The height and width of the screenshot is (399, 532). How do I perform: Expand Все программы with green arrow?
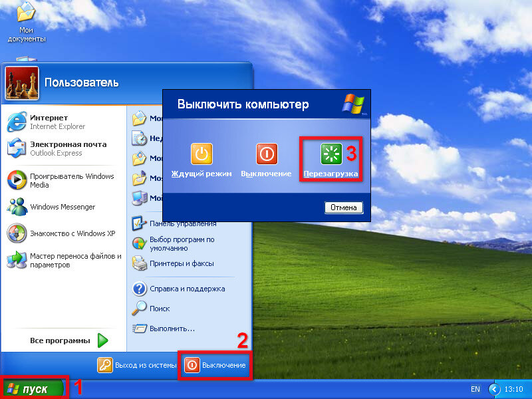102,340
